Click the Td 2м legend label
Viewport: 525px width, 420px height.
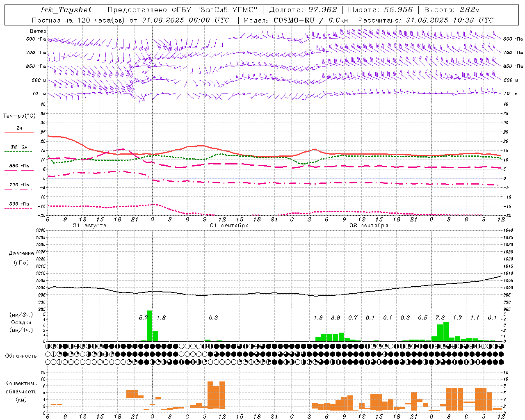[19, 147]
